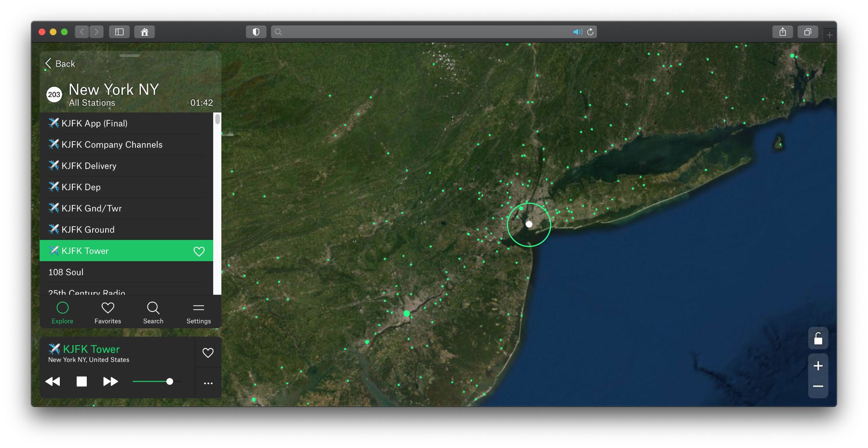The width and height of the screenshot is (868, 448).
Task: Collapse panel using the top drag handle
Action: (x=129, y=56)
